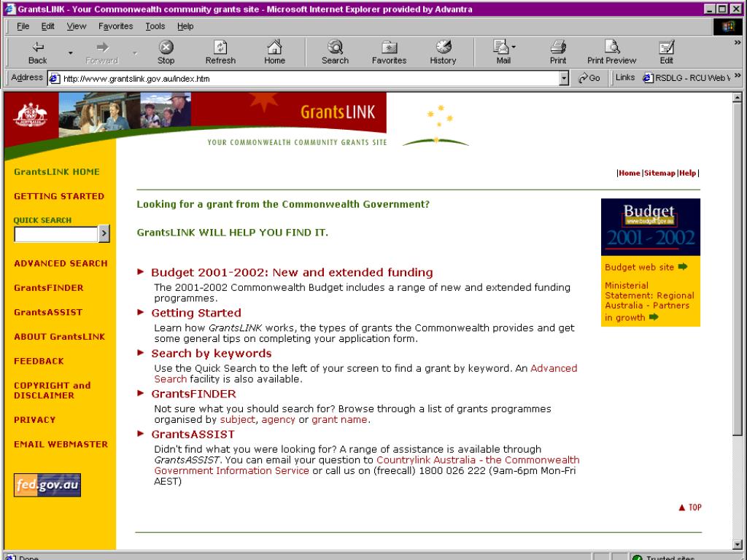
Task: Expand the Links bar overflow chevron
Action: point(738,76)
